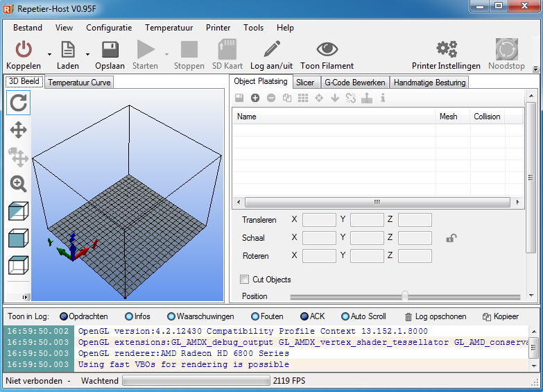
Task: Click Toon Filament eye icon
Action: click(327, 49)
